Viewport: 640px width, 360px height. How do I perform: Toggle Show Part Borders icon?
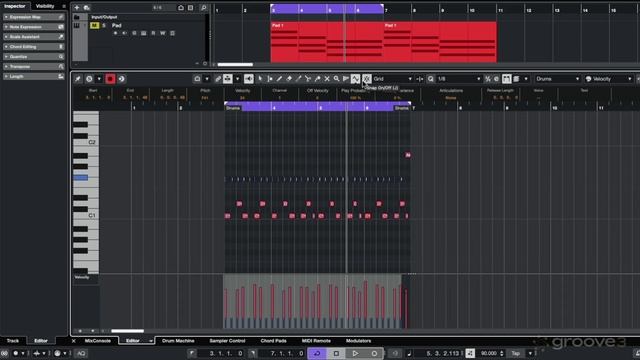coord(507,79)
